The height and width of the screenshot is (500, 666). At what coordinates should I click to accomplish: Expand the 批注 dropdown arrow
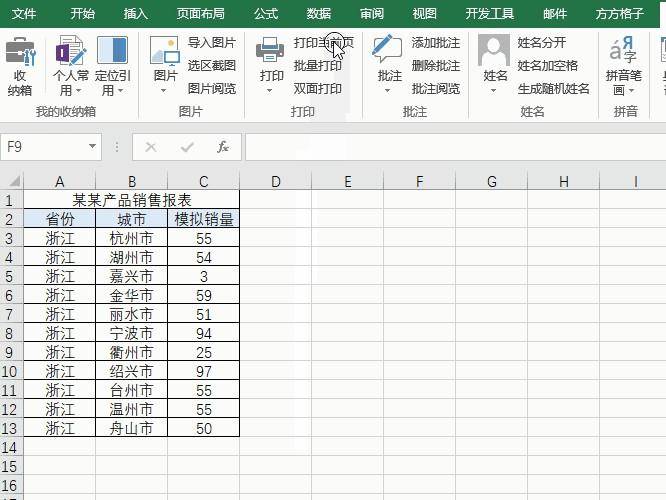click(x=387, y=90)
